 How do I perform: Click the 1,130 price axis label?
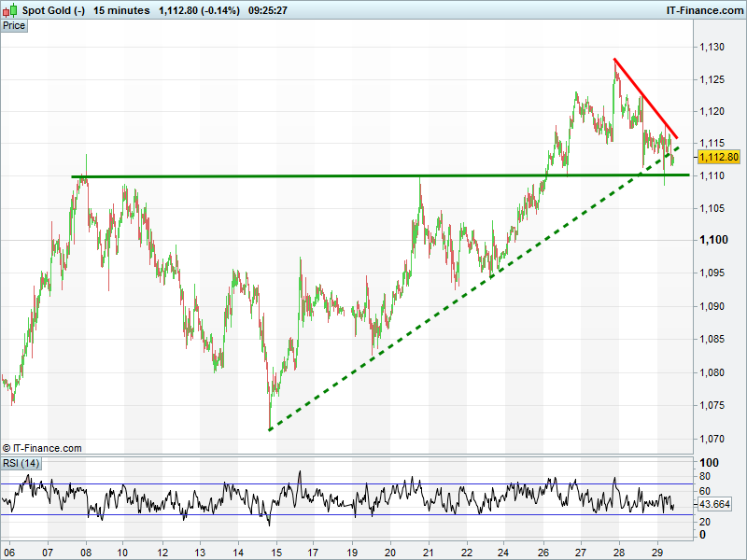tap(712, 47)
